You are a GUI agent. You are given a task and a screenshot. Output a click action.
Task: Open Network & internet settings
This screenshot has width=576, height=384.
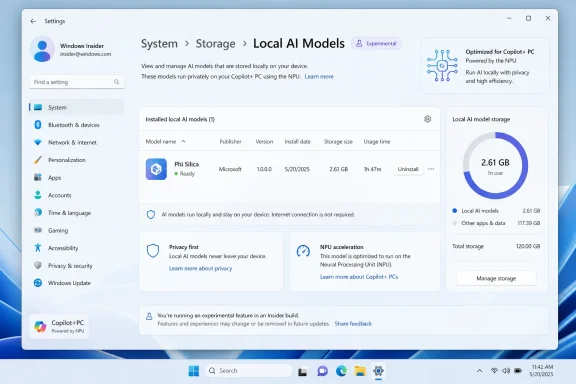77,143
